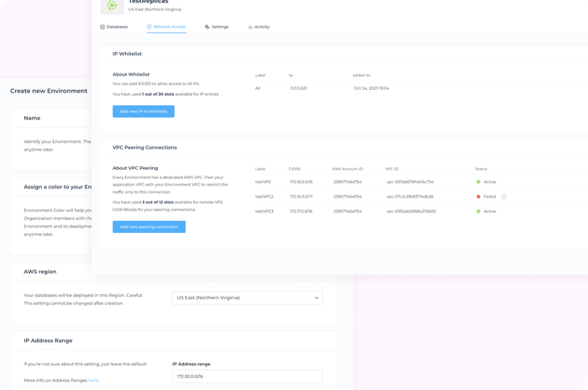
Task: Click the Active status of testVPC3
Action: point(486,211)
